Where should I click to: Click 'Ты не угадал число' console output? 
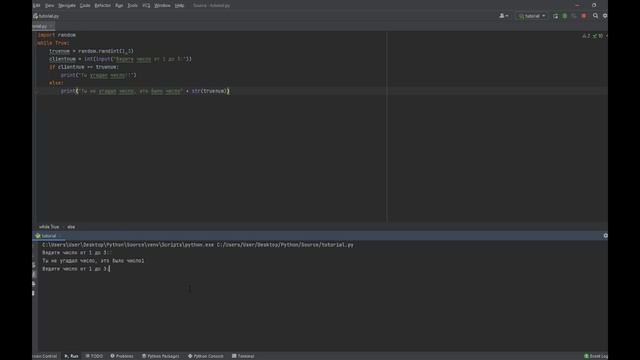click(93, 260)
